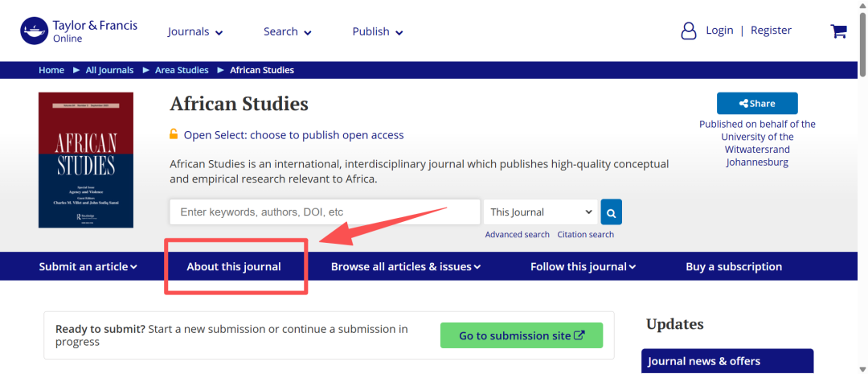
Task: Go to Area Studies breadcrumb
Action: click(182, 70)
